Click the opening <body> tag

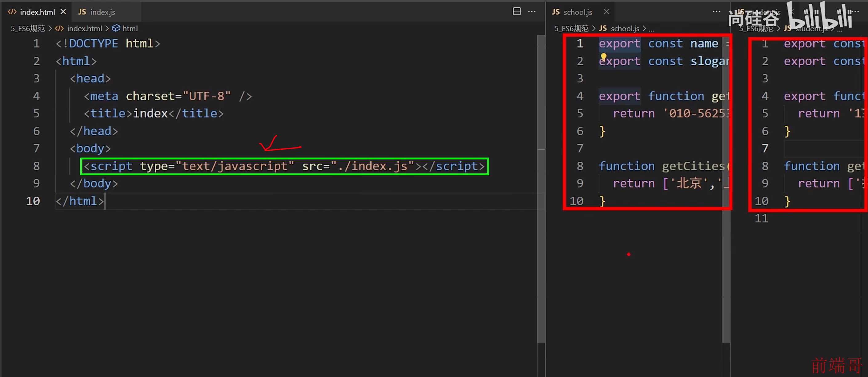coord(90,148)
